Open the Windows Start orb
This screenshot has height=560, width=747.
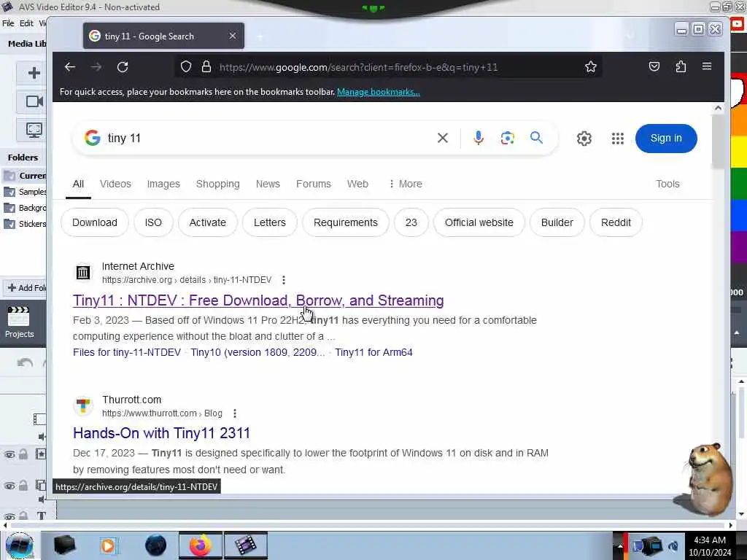20,545
